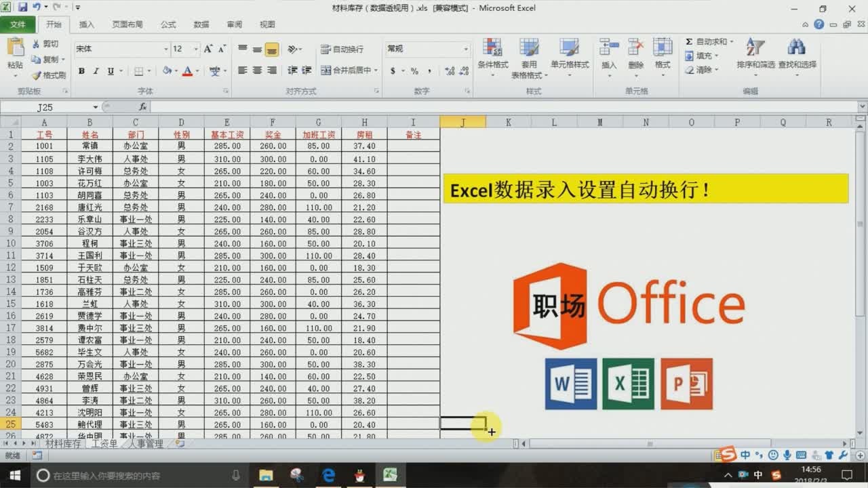Image resolution: width=868 pixels, height=488 pixels.
Task: Toggle Middle Align
Action: [x=257, y=49]
